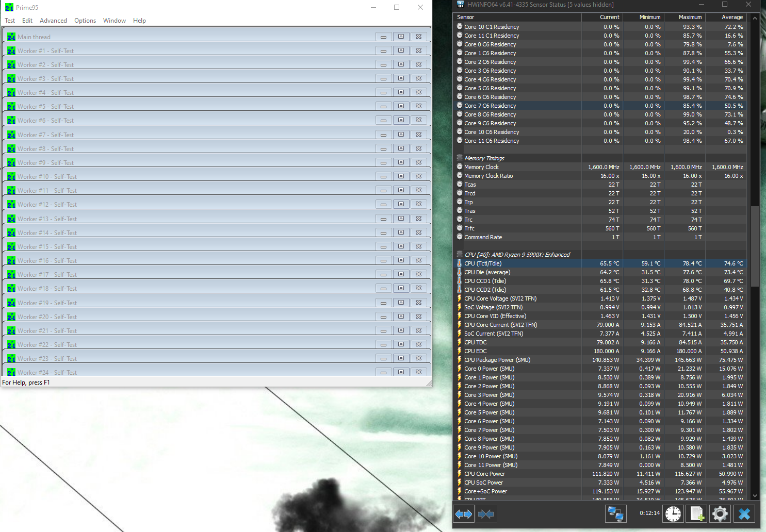
Task: Select the Tcas timing row
Action: tap(600, 185)
